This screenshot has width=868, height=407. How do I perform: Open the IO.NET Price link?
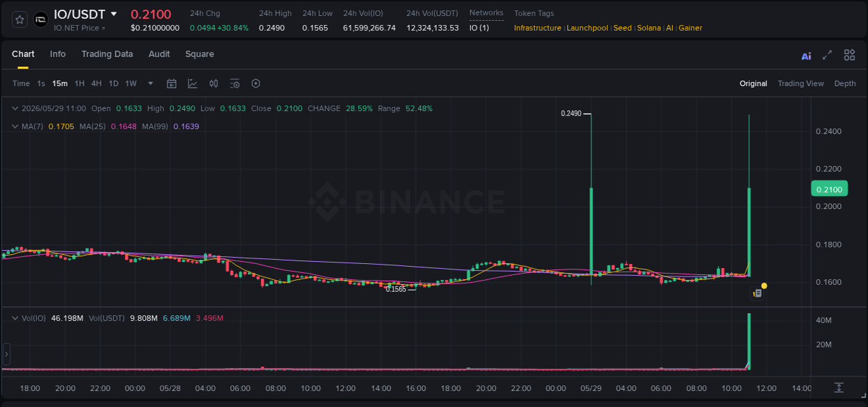click(79, 28)
